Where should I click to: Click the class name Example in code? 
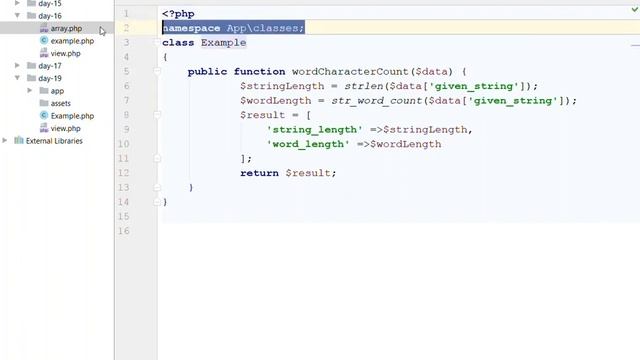(x=223, y=42)
